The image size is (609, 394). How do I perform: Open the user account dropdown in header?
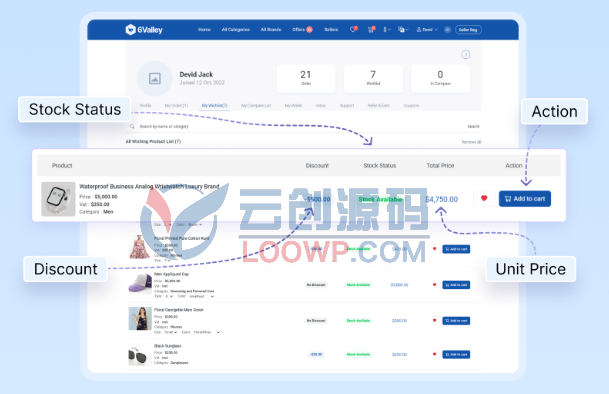click(426, 30)
